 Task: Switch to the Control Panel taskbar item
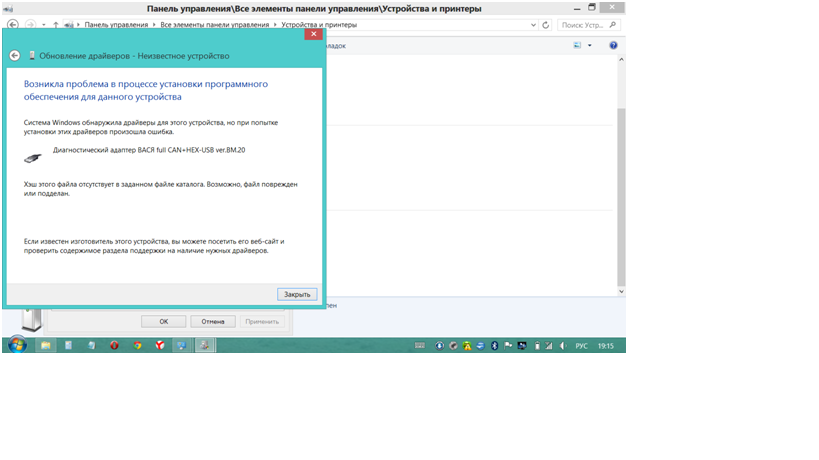[x=182, y=345]
